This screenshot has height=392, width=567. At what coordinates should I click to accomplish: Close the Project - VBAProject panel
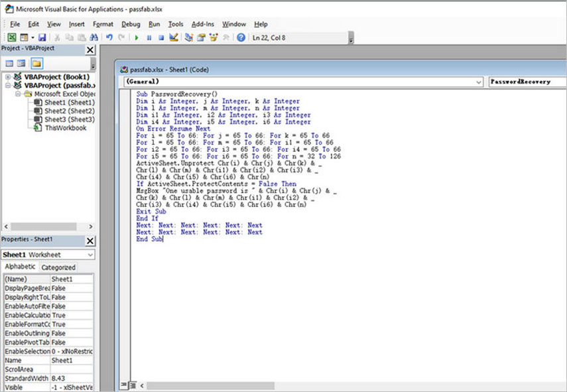[x=90, y=50]
